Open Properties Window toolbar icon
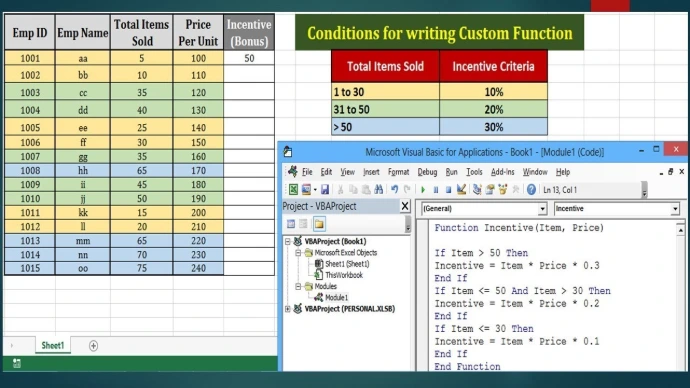Viewport: 690px width, 388px height. (x=490, y=190)
